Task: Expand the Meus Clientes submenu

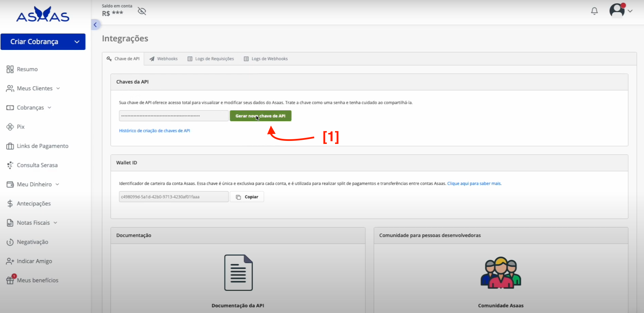Action: click(x=58, y=88)
